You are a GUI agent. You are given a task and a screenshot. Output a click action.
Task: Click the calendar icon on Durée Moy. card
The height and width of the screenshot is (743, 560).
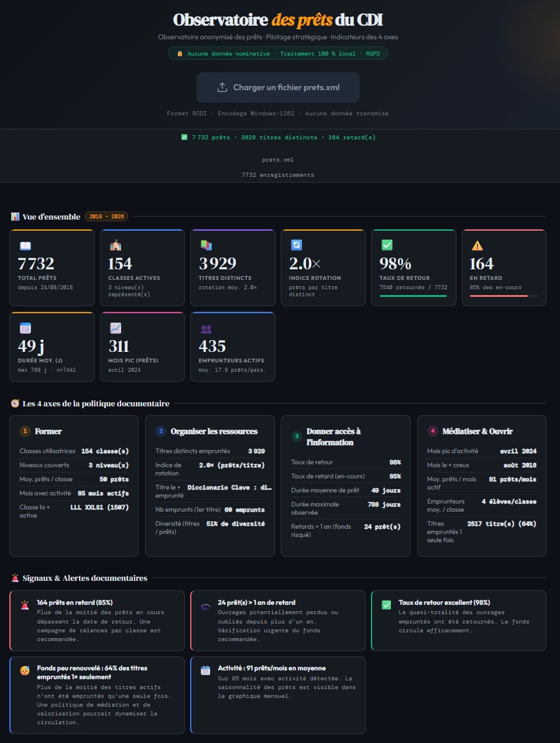pos(25,328)
